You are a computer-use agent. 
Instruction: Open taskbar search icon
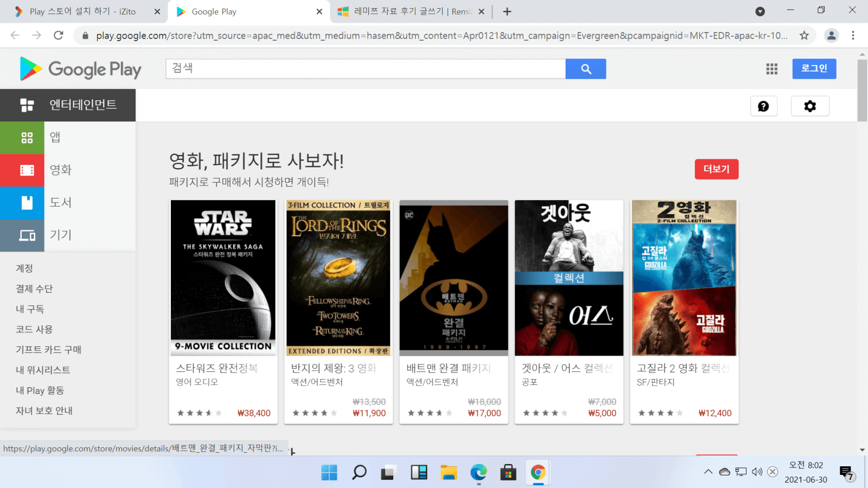[x=359, y=472]
